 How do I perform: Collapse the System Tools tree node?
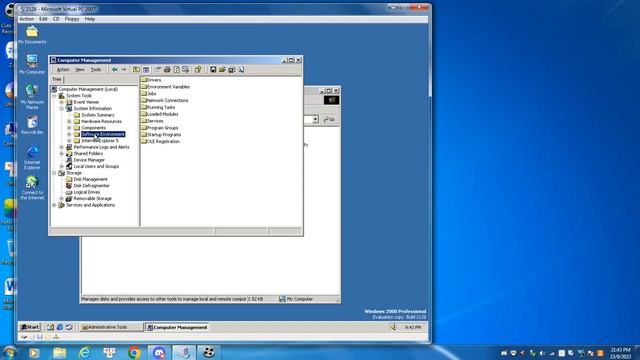click(x=54, y=96)
